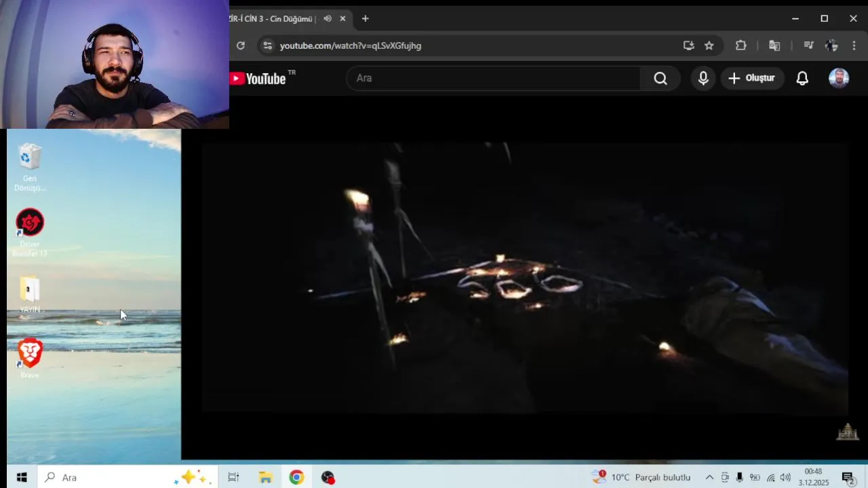Switch to Chrome in taskbar
Screen dimensions: 868x488
point(296,477)
